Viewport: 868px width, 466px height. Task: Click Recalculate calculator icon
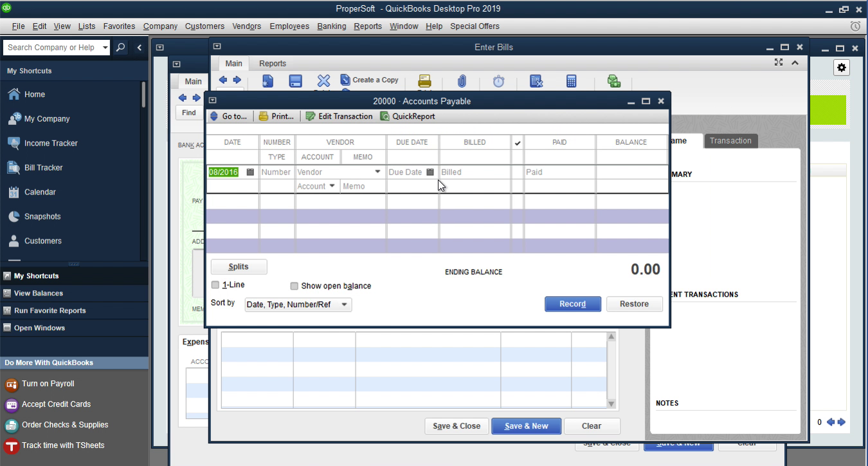point(571,81)
